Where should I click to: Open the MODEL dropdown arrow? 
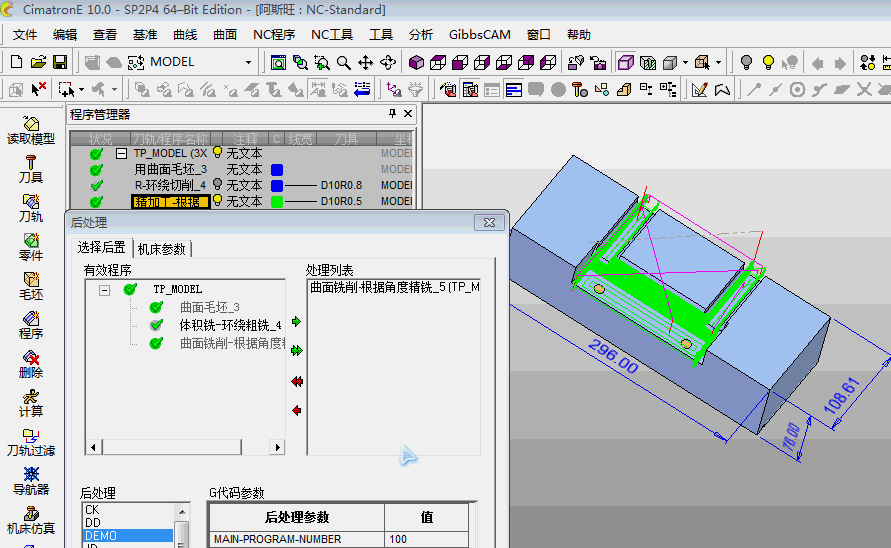[248, 62]
